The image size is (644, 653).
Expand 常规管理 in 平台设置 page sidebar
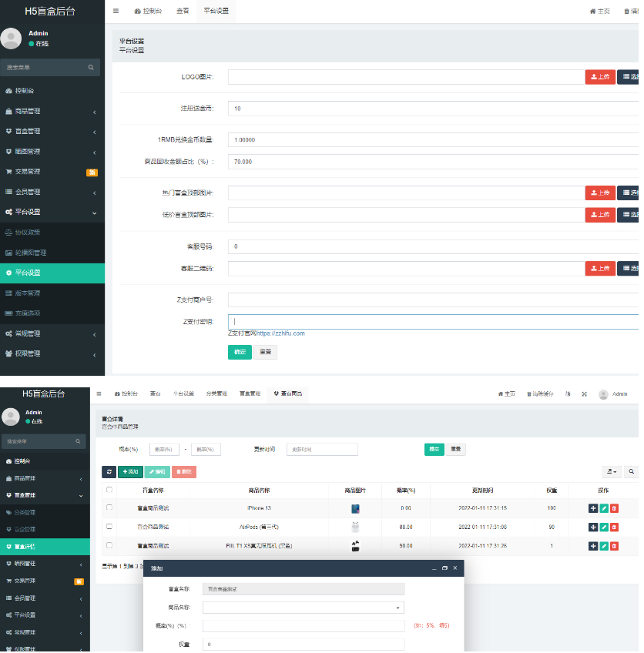pos(52,333)
